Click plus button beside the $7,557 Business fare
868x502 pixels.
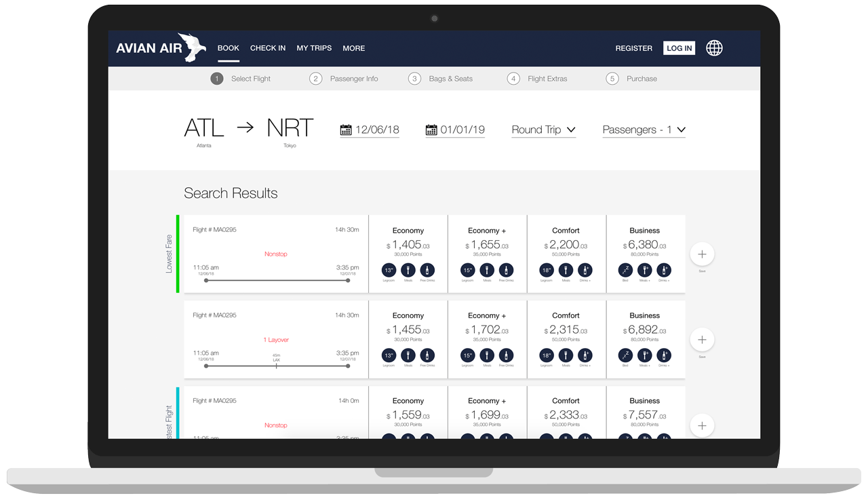pyautogui.click(x=702, y=425)
